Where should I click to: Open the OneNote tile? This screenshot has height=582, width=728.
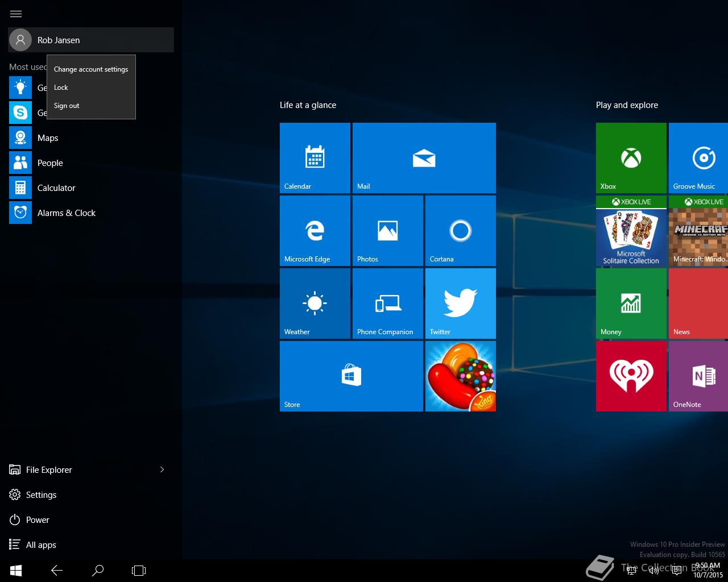(x=698, y=376)
